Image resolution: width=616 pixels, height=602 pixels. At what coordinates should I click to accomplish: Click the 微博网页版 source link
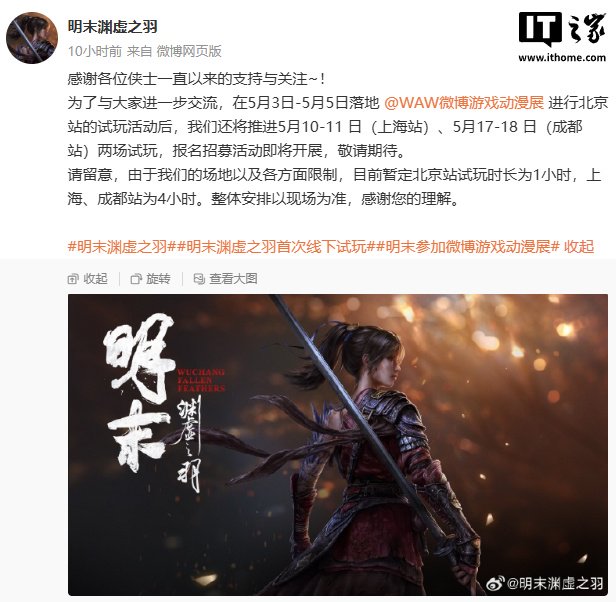coord(189,51)
